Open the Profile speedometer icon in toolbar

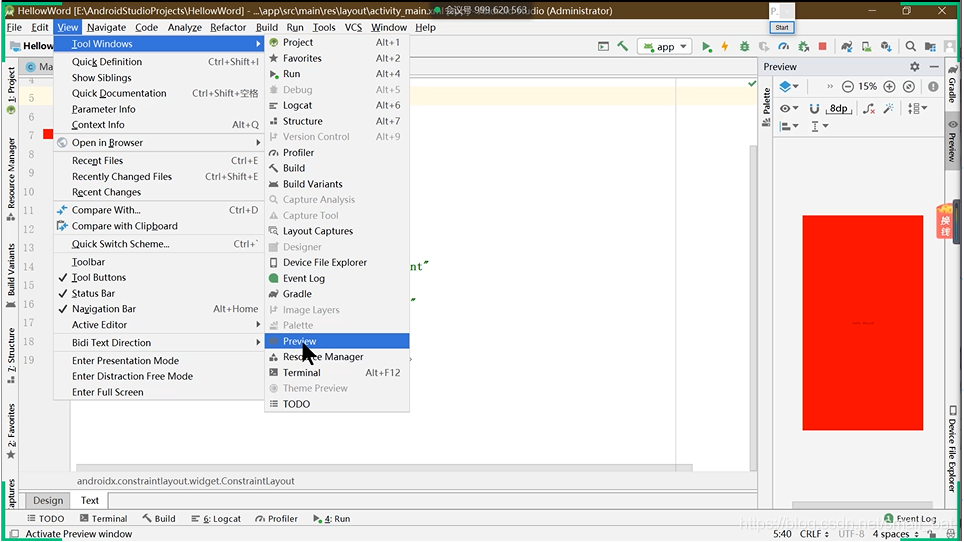783,47
